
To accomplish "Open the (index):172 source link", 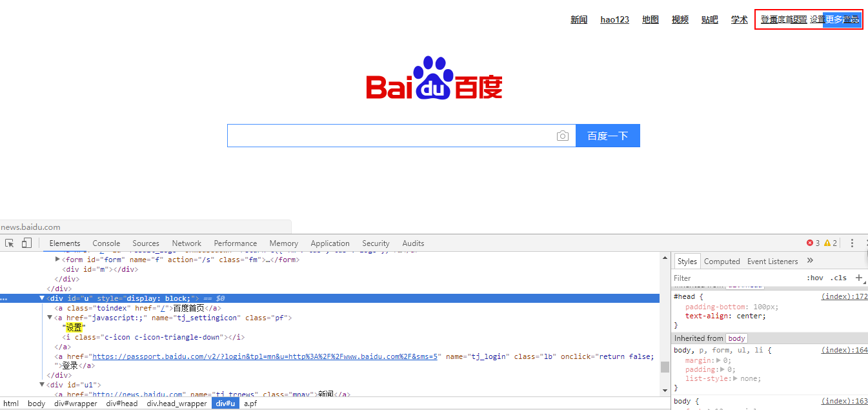I will coord(845,296).
